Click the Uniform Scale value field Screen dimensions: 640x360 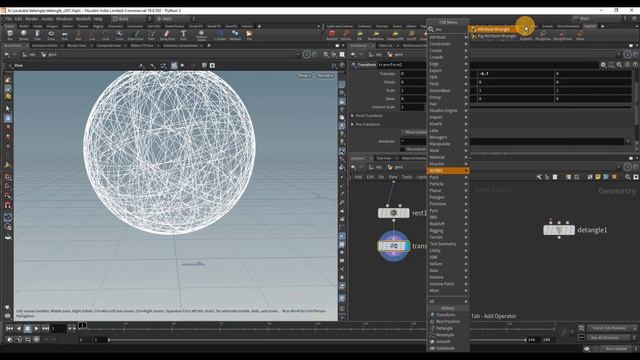413,107
